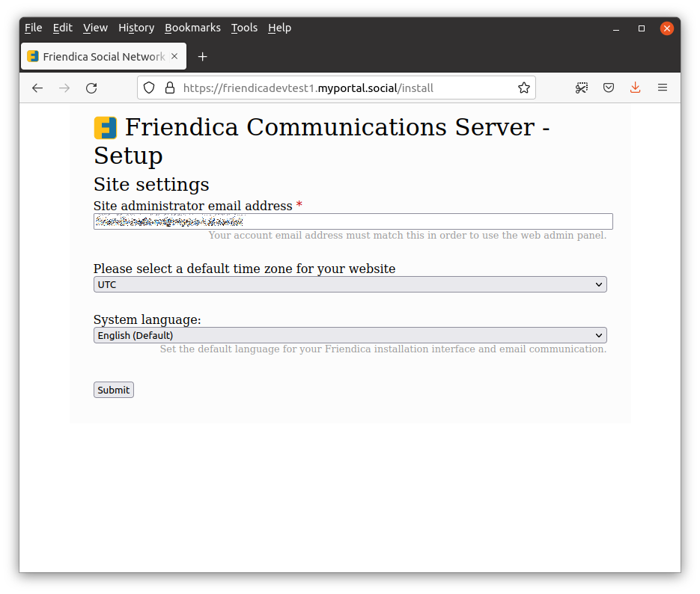Open the Firefox hamburger application menu
The height and width of the screenshot is (594, 700).
(663, 88)
